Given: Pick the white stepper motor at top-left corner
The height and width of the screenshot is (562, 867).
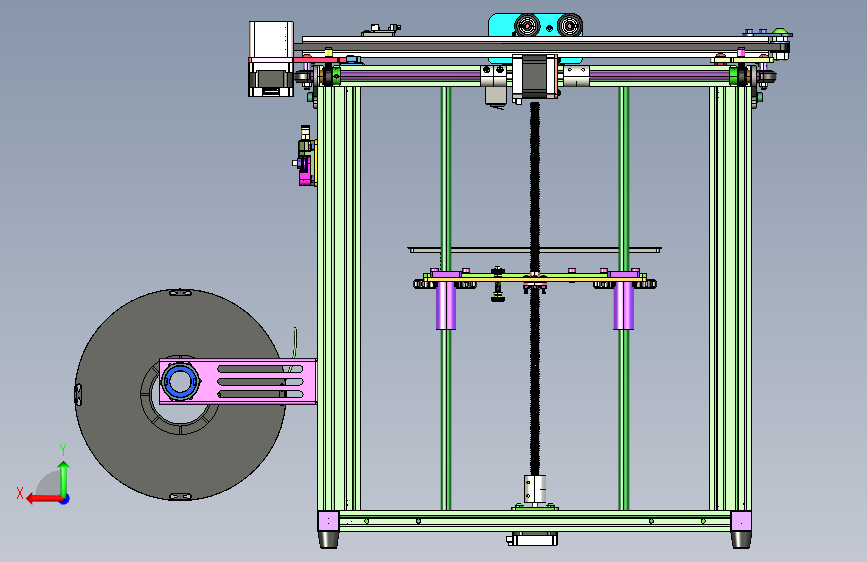Looking at the screenshot, I should click(271, 59).
